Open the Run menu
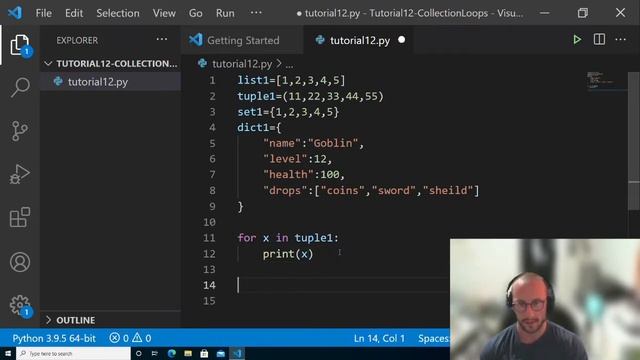 [x=225, y=13]
